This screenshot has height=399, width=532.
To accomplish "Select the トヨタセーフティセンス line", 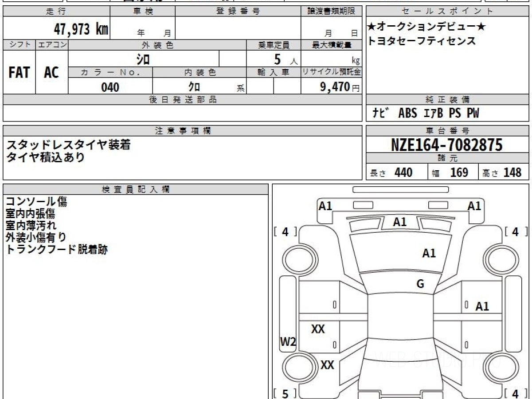I will pos(422,41).
